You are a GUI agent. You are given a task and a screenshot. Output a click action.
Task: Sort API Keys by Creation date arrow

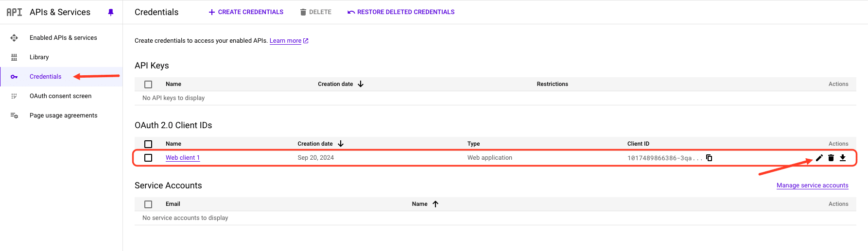(x=361, y=84)
